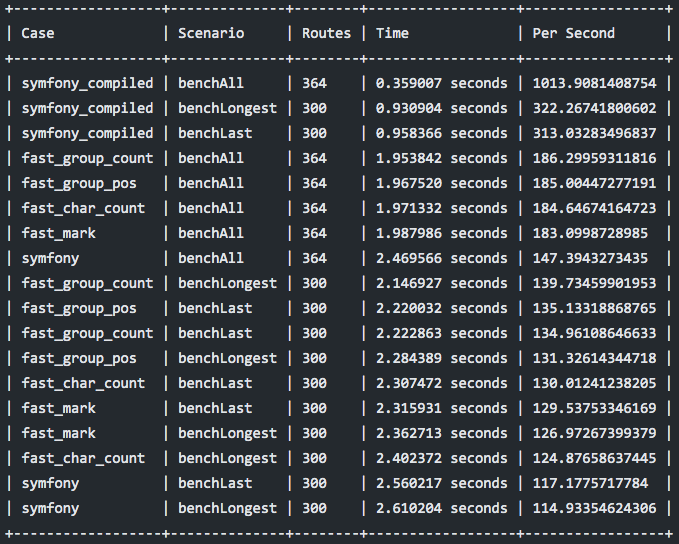Viewport: 679px width, 544px height.
Task: Select per-second value 313.03283496837
Action: pyautogui.click(x=595, y=133)
